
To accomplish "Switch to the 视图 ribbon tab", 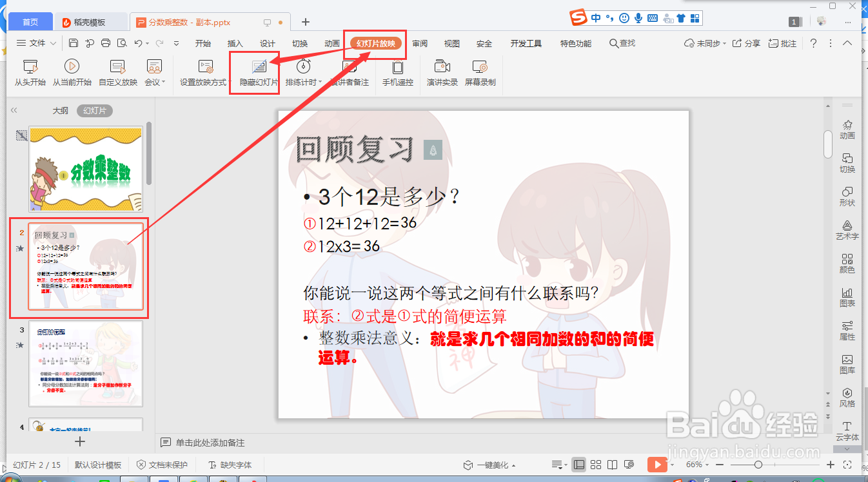I will 451,44.
